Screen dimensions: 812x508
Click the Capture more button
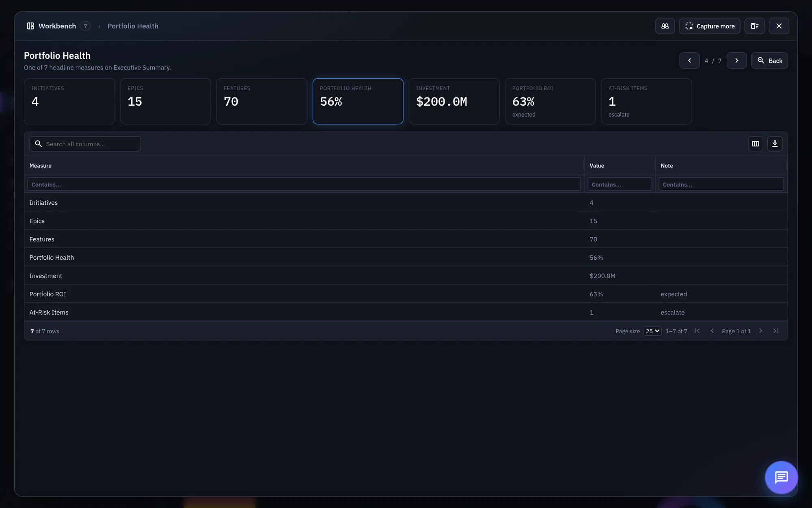point(709,26)
